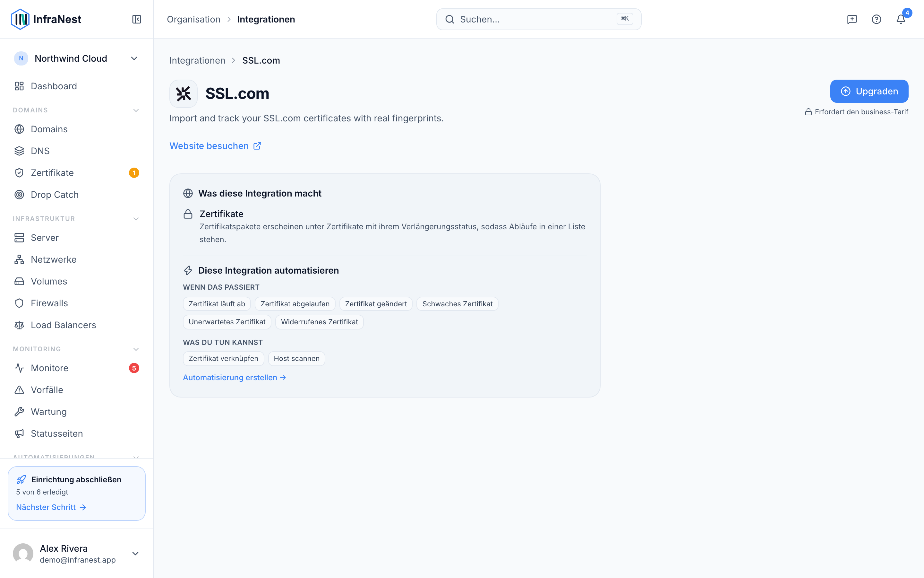
Task: Click the Zertifikat läuft ab chip
Action: point(217,304)
